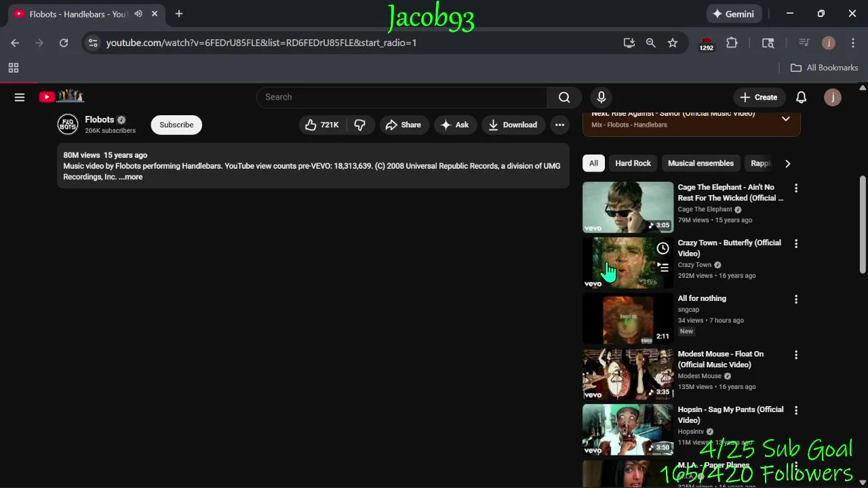The image size is (868, 488).
Task: Open YouTube account avatar menu
Action: click(833, 97)
